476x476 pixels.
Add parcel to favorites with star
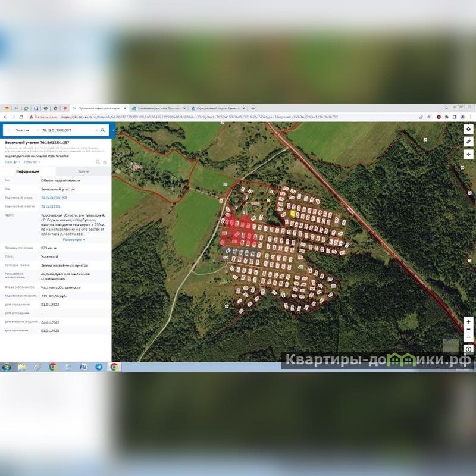pos(105,162)
